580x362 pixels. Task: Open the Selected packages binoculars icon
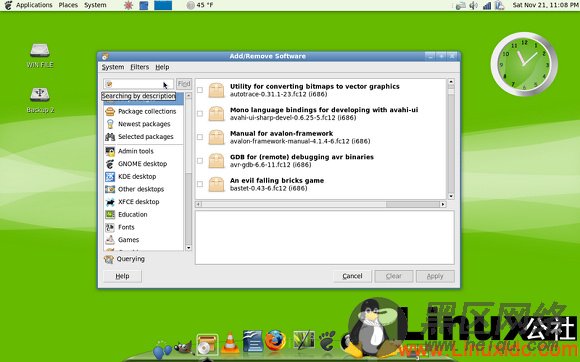[110, 137]
